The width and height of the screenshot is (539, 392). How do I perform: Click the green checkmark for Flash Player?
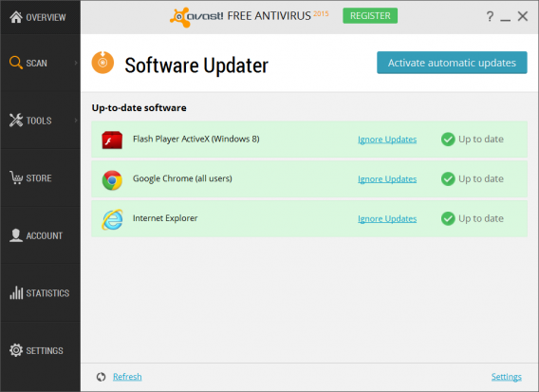tap(448, 140)
